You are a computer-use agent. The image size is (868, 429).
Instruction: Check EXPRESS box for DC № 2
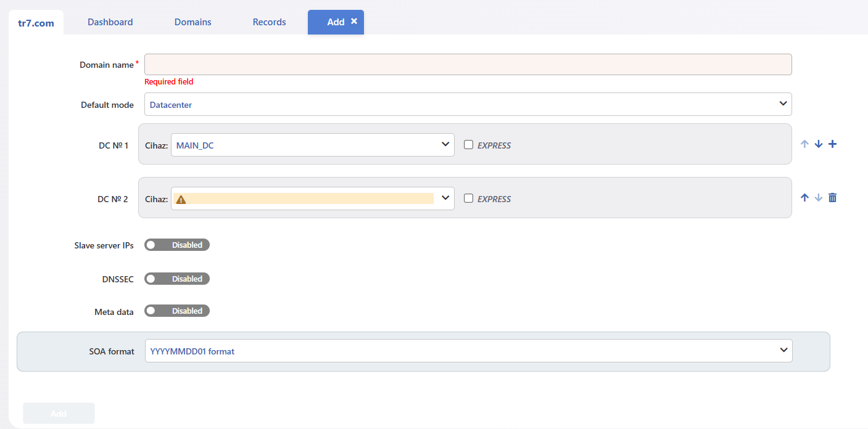pyautogui.click(x=469, y=198)
